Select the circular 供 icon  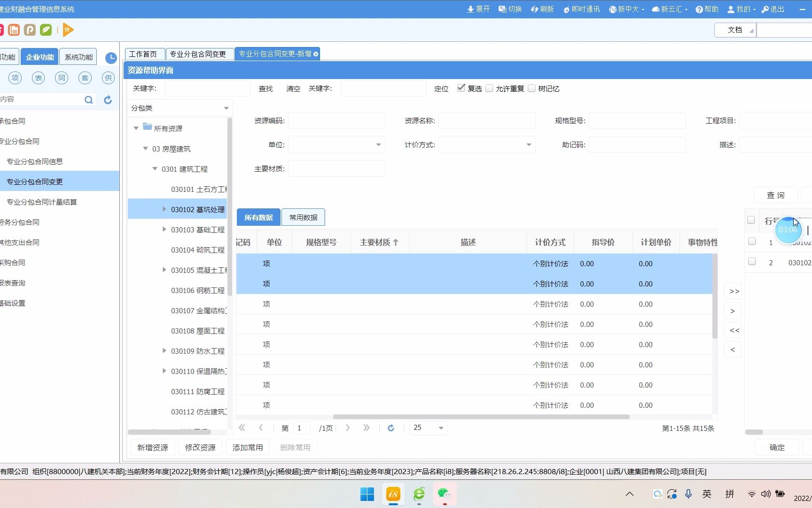(109, 78)
